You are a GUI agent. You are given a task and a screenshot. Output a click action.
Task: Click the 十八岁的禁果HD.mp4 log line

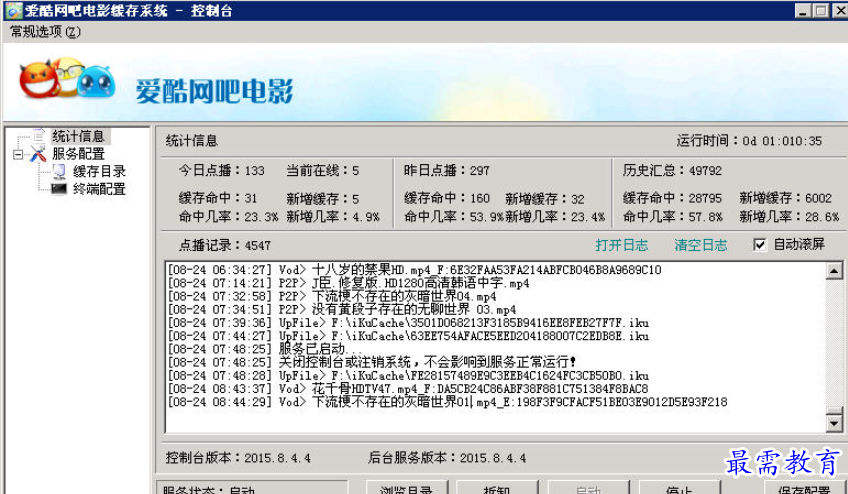click(414, 270)
